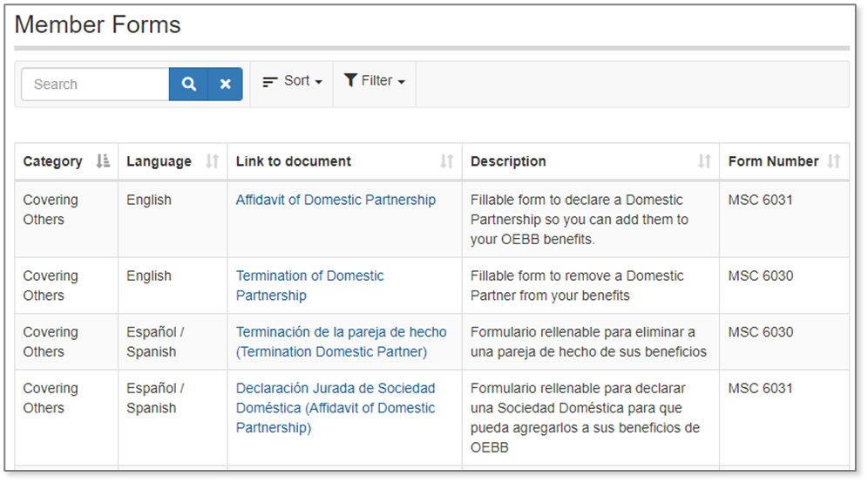Click the Member Forms page heading
Viewport: 868px width, 483px height.
click(98, 25)
